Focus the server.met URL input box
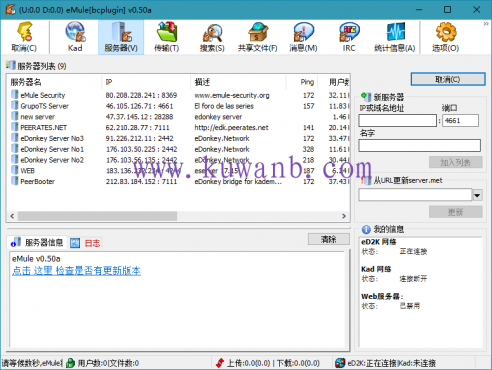Image resolution: width=492 pixels, height=370 pixels. pos(415,195)
